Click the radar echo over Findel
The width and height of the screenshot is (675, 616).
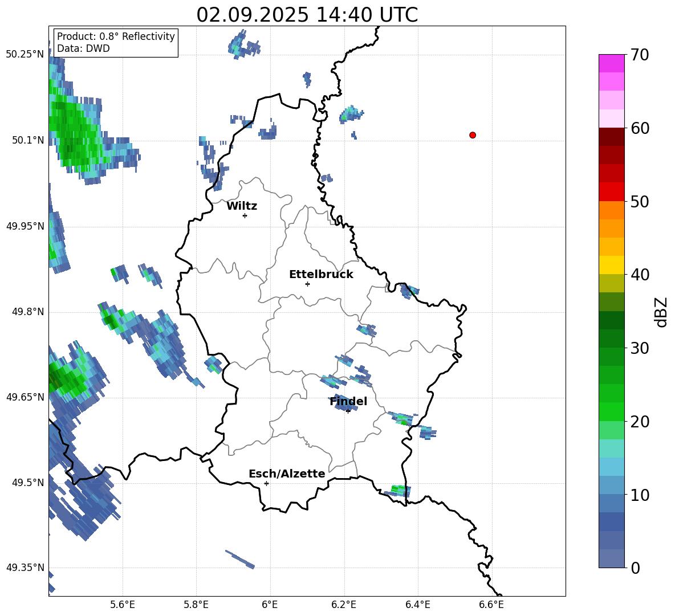point(344,403)
